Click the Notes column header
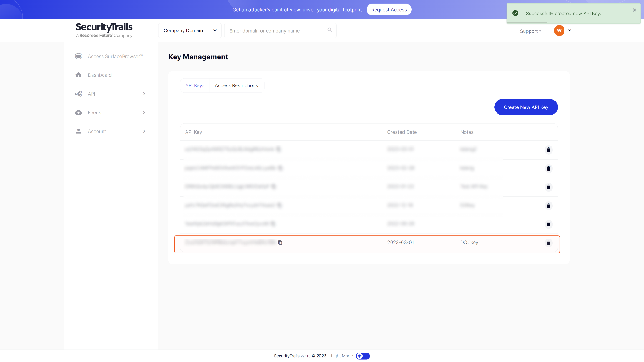 pyautogui.click(x=467, y=132)
